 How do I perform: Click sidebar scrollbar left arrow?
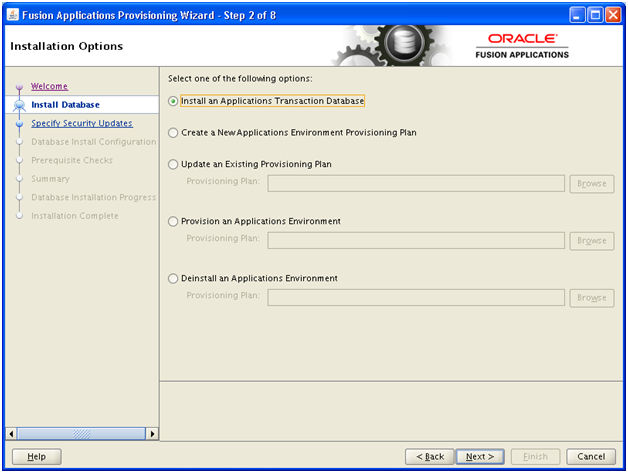(x=11, y=434)
